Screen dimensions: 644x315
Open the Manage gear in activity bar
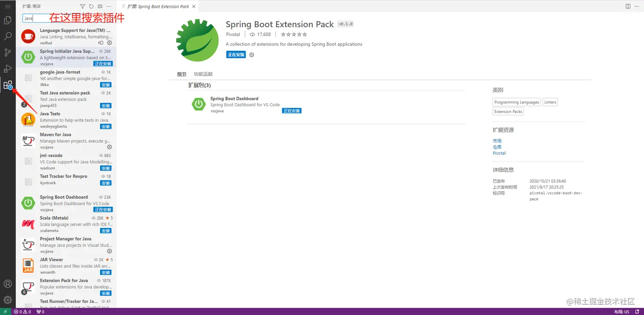(x=8, y=300)
